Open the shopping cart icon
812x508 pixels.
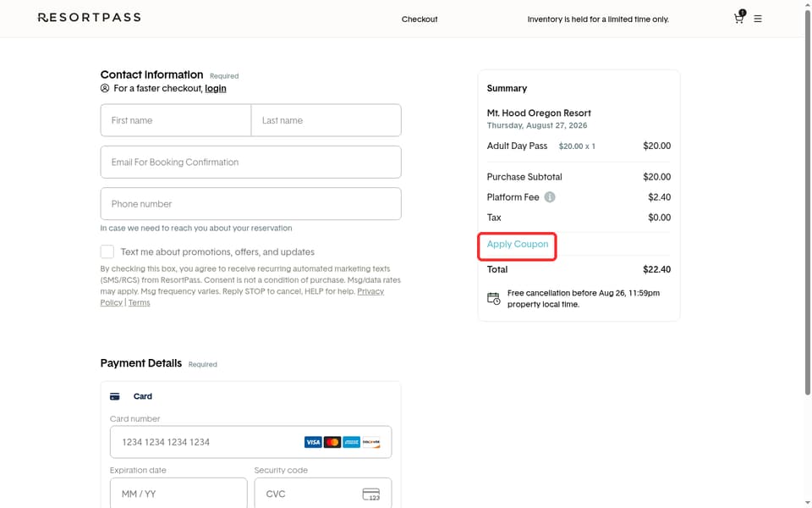[739, 18]
